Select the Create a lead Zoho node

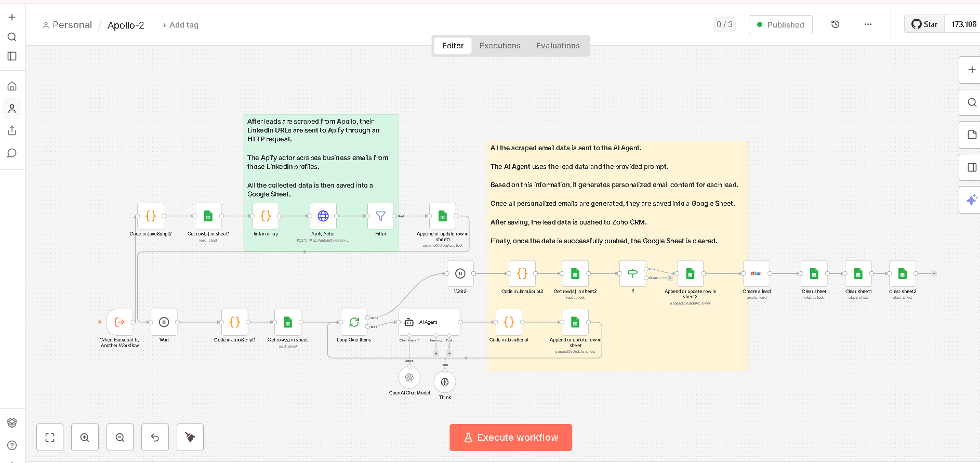click(757, 273)
